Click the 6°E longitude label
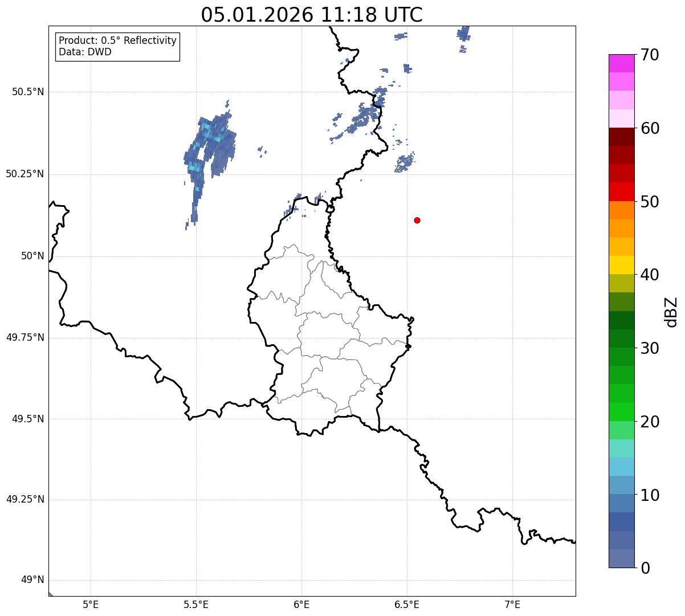 301,604
